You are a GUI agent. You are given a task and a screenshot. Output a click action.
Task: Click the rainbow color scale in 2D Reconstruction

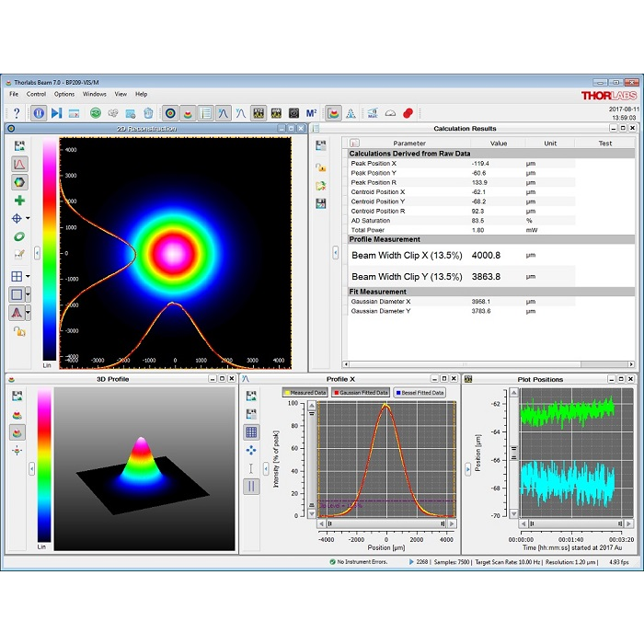coord(48,252)
